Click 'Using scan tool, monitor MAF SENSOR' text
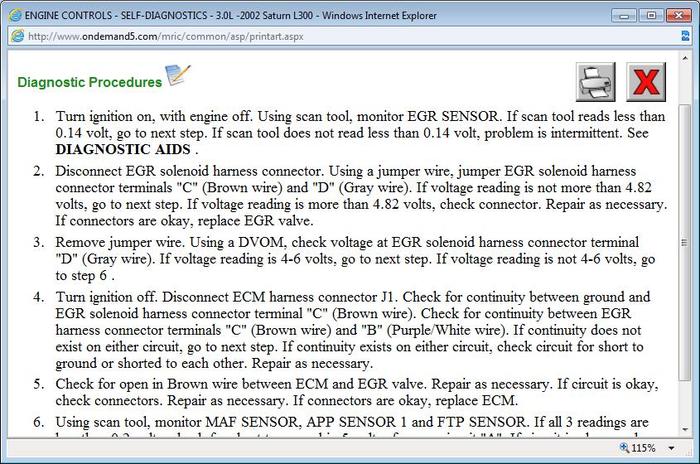The width and height of the screenshot is (700, 464). pos(179,422)
